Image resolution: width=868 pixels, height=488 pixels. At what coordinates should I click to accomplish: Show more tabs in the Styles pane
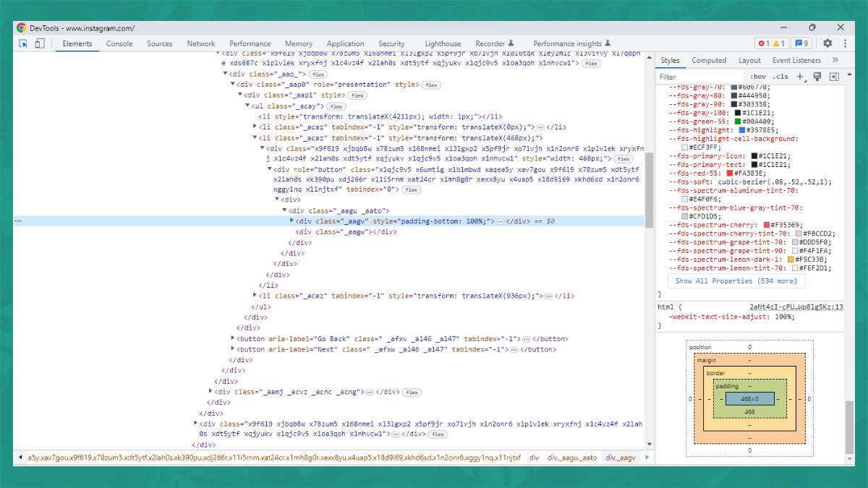tap(835, 61)
